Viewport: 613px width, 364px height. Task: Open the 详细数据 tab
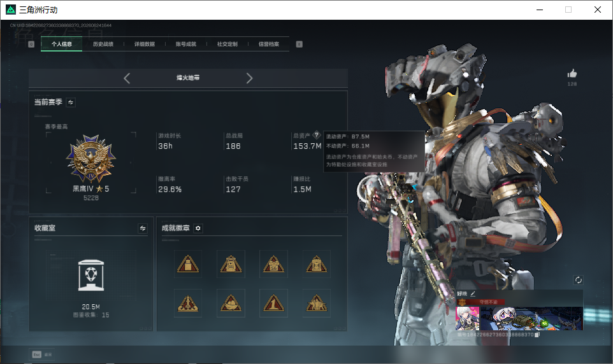tap(145, 44)
